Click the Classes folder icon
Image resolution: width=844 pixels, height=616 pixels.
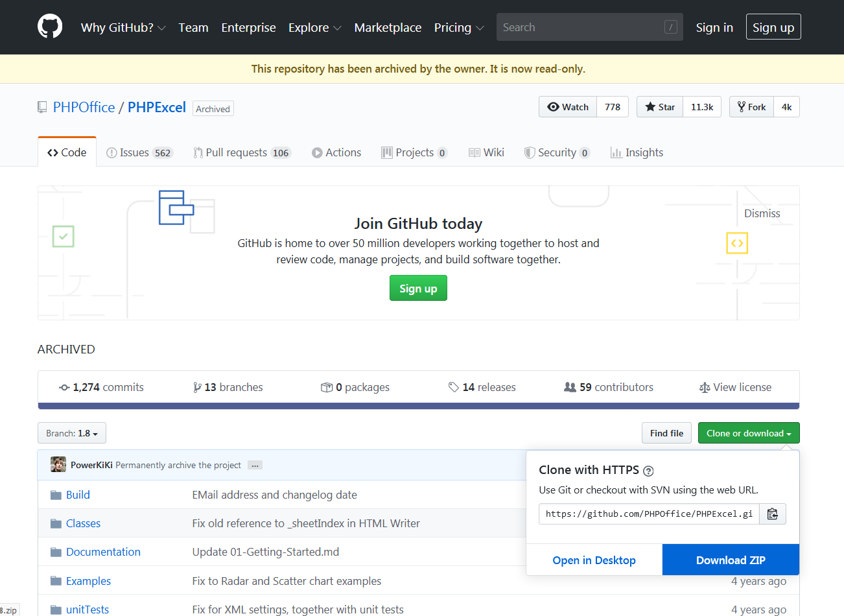pos(56,524)
